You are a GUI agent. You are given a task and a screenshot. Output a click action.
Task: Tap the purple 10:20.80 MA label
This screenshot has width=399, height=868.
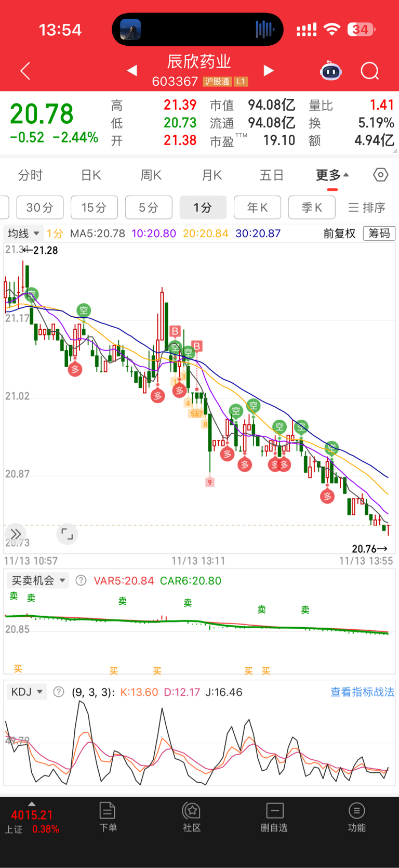[154, 234]
